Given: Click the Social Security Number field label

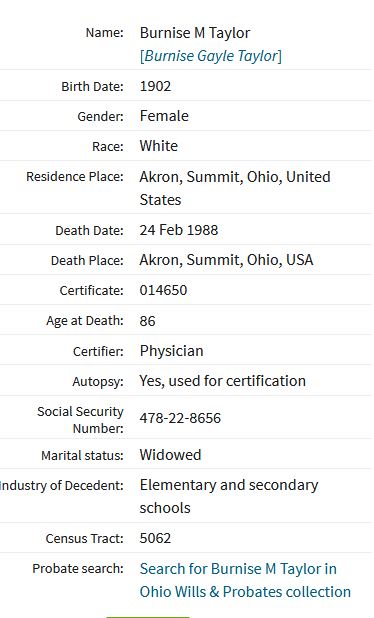Looking at the screenshot, I should [x=80, y=420].
